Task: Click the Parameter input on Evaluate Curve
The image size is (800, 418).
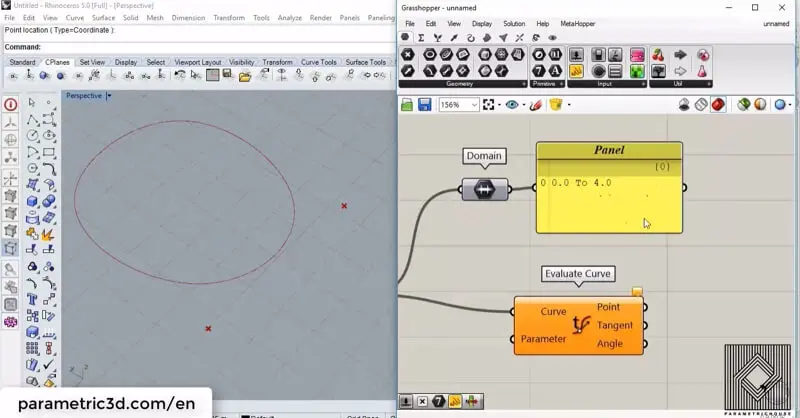Action: (x=543, y=339)
